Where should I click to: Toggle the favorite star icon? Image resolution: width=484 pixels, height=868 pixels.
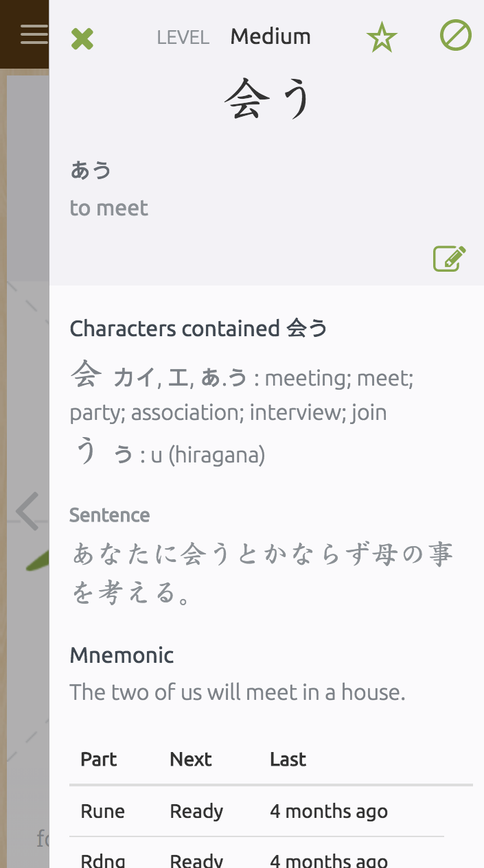382,36
